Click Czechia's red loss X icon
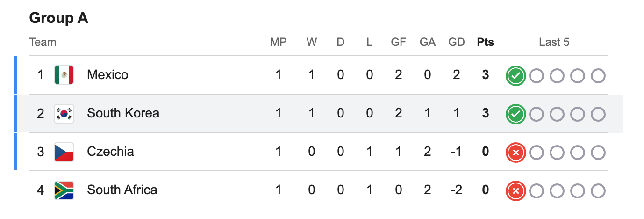 516,152
